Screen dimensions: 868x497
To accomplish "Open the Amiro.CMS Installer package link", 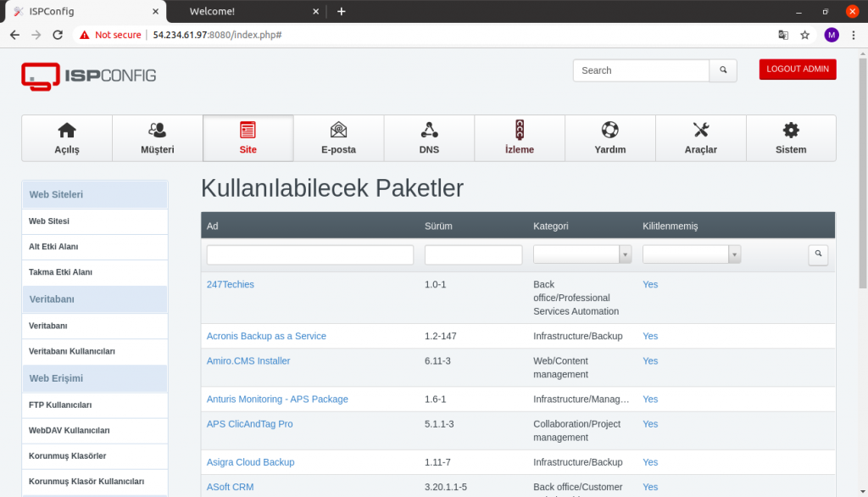I will pyautogui.click(x=248, y=360).
